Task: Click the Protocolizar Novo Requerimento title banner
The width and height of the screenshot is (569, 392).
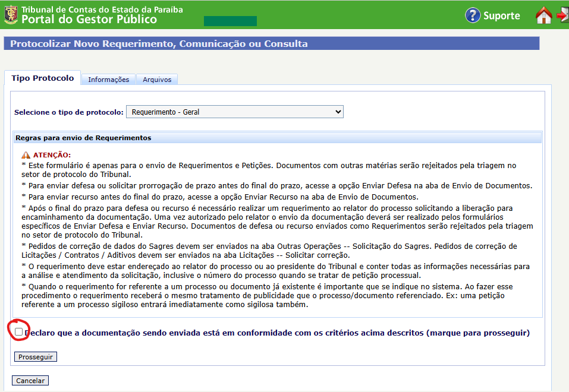Action: tap(272, 43)
